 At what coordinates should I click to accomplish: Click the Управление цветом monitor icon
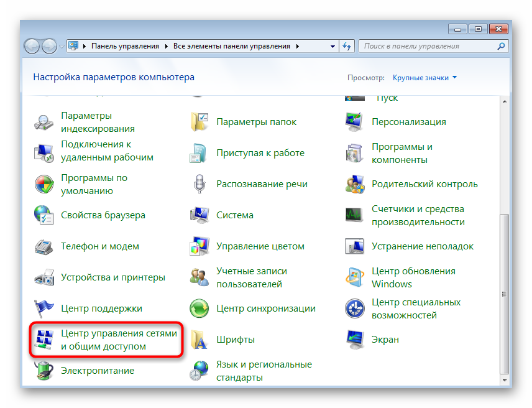click(199, 246)
